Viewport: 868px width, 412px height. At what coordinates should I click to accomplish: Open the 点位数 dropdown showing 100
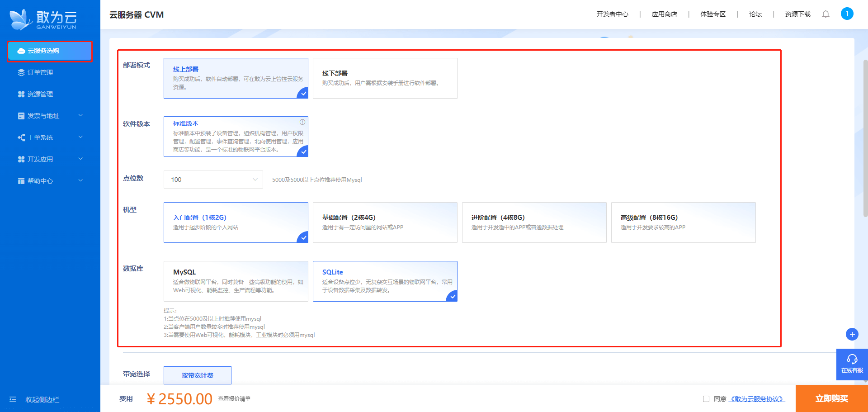pos(213,180)
